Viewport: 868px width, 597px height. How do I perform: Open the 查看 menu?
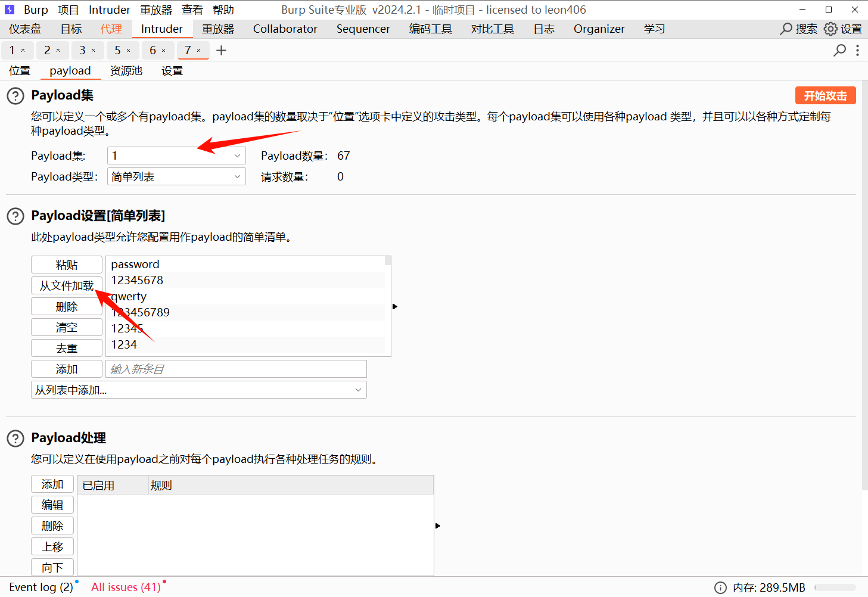coord(192,10)
